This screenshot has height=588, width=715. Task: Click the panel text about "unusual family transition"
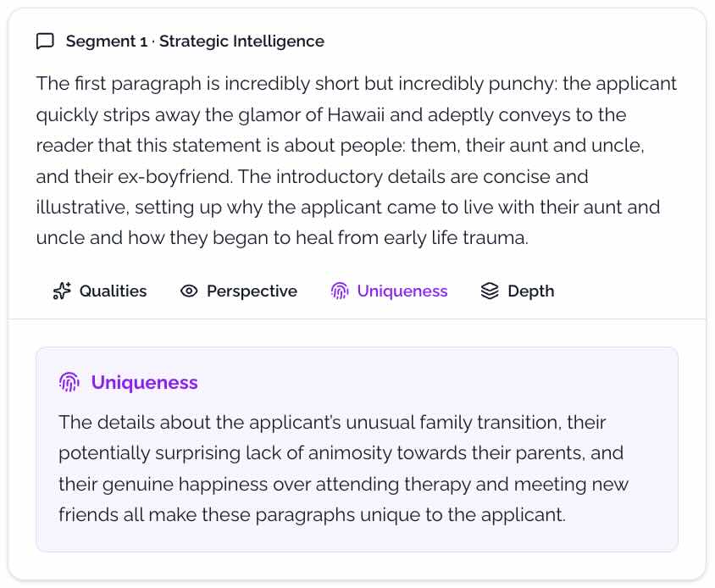point(332,422)
